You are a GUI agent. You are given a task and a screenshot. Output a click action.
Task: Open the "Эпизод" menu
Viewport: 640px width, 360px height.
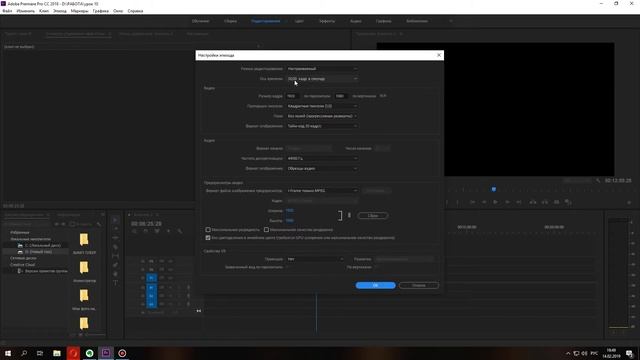[60, 11]
